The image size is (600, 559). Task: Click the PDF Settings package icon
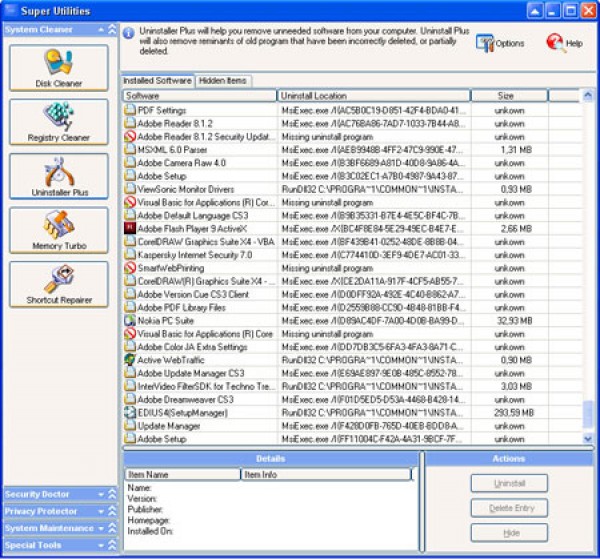[130, 110]
